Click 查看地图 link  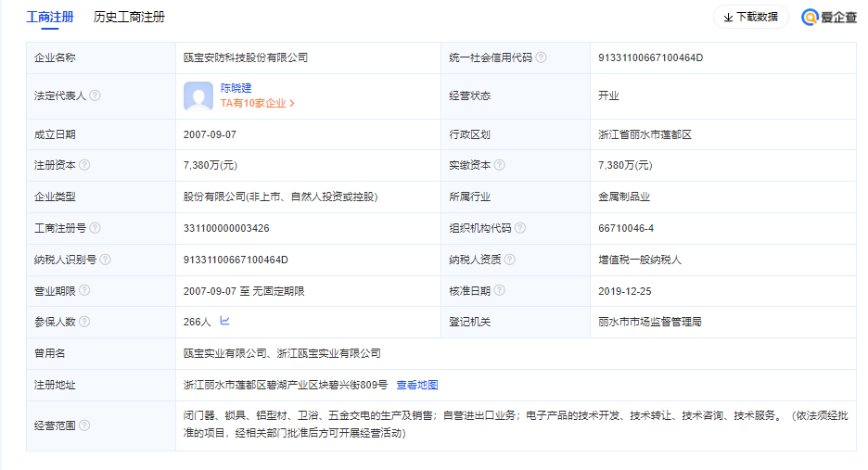[x=417, y=385]
